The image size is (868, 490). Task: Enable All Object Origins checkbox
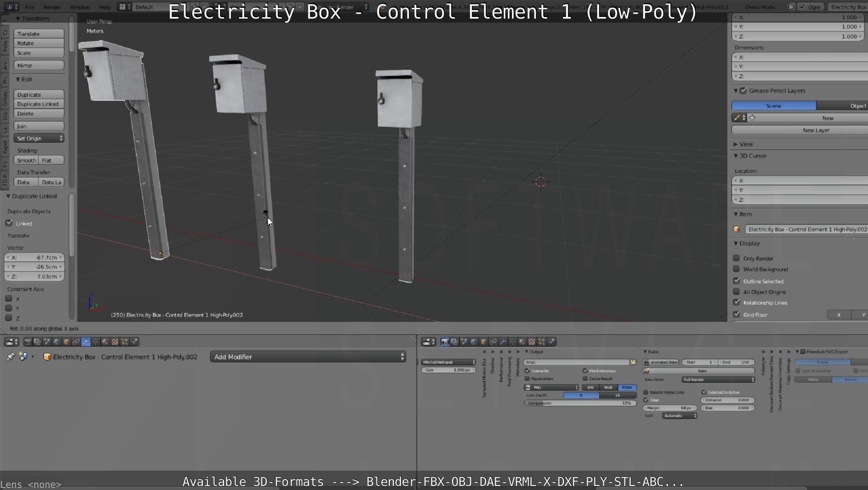(x=736, y=292)
